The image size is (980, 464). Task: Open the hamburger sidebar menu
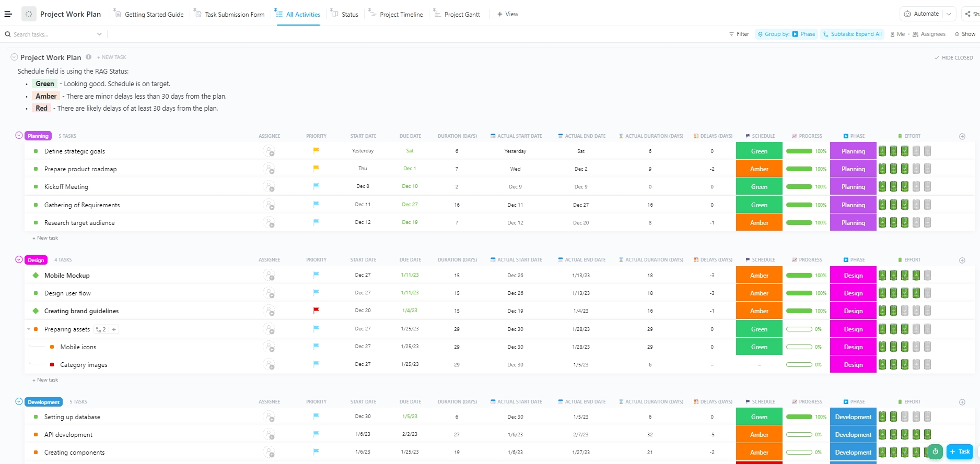(8, 14)
